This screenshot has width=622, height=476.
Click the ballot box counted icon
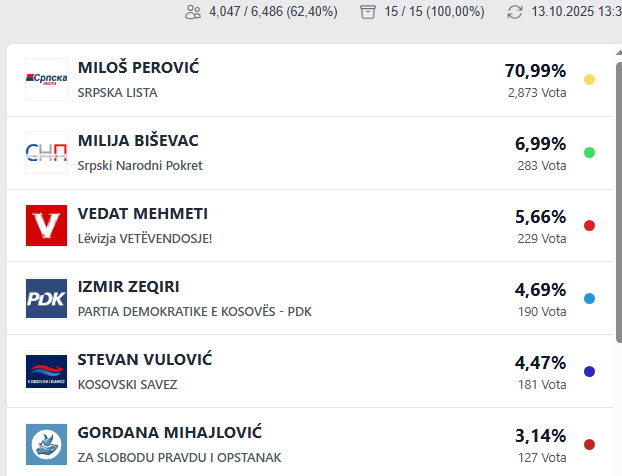click(x=369, y=12)
